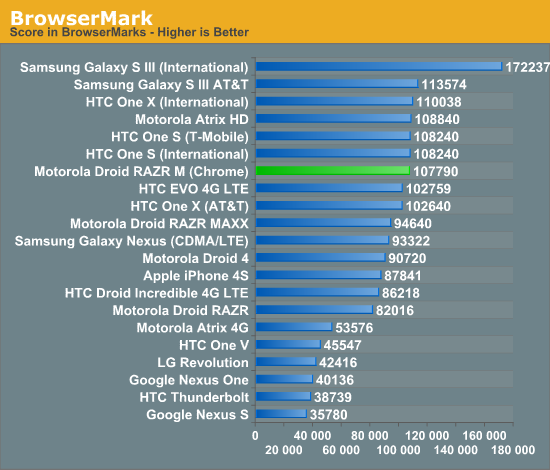Viewport: 550px width, 470px height.
Task: Click the score value 35780
Action: pyautogui.click(x=328, y=415)
